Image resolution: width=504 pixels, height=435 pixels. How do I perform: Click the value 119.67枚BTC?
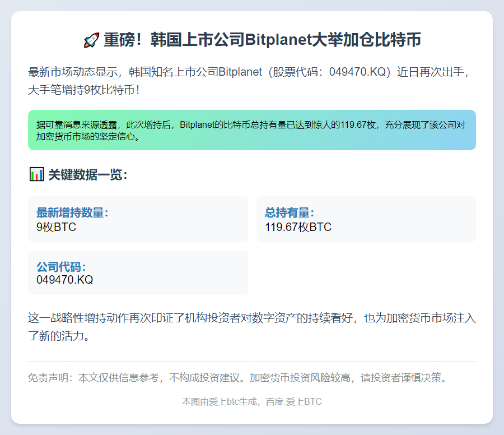(x=298, y=227)
